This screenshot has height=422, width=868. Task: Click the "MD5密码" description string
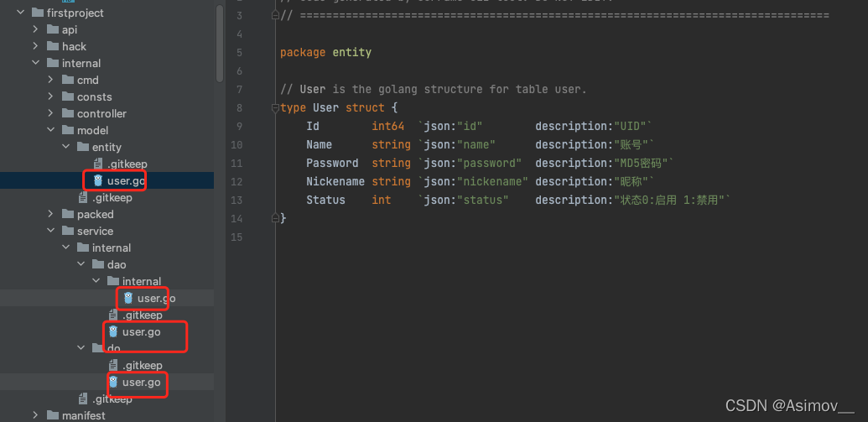[x=641, y=163]
